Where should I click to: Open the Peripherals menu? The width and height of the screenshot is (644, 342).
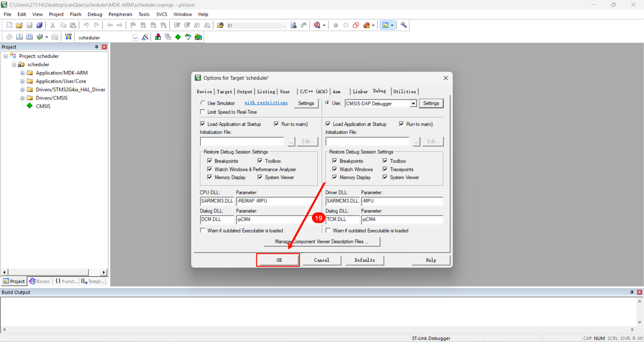tap(120, 14)
